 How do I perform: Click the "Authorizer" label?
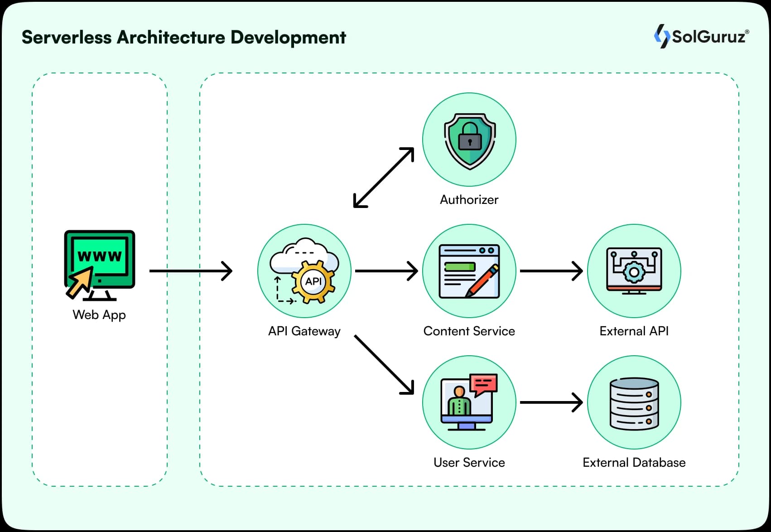[469, 200]
